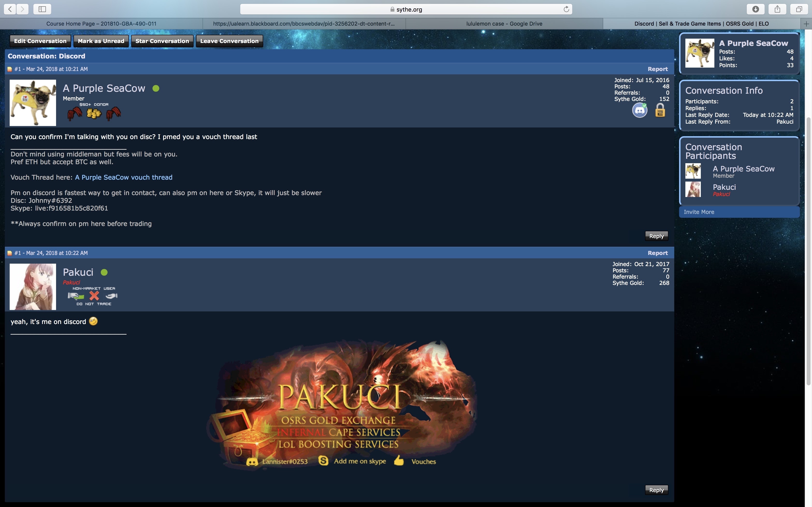Image resolution: width=812 pixels, height=507 pixels.
Task: Click the Safari share icon
Action: 777,9
